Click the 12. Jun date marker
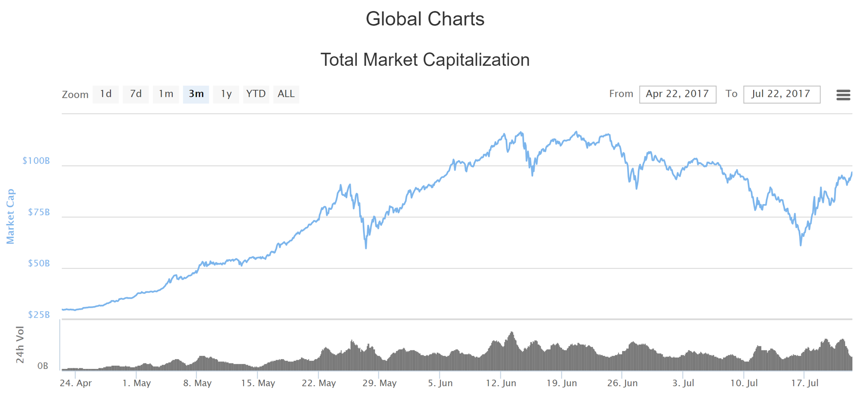 coord(501,383)
